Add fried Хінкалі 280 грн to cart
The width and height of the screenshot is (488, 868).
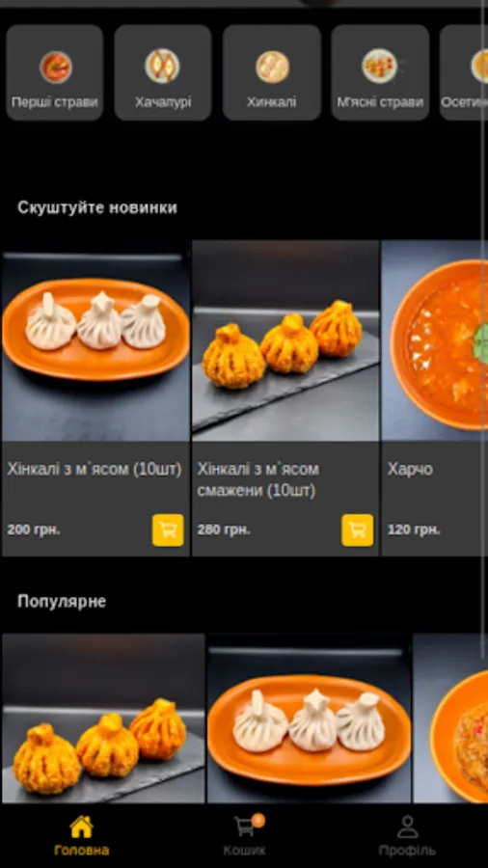click(x=358, y=530)
